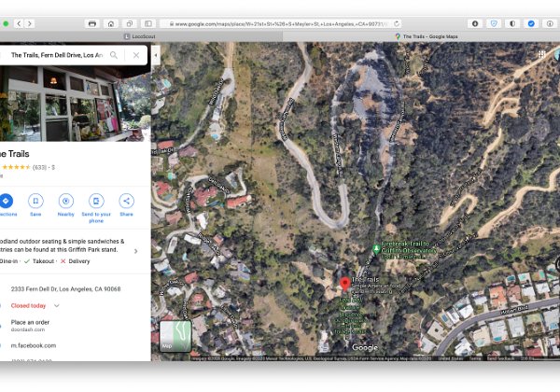Click the half-circle contrast extension icon

click(x=512, y=24)
